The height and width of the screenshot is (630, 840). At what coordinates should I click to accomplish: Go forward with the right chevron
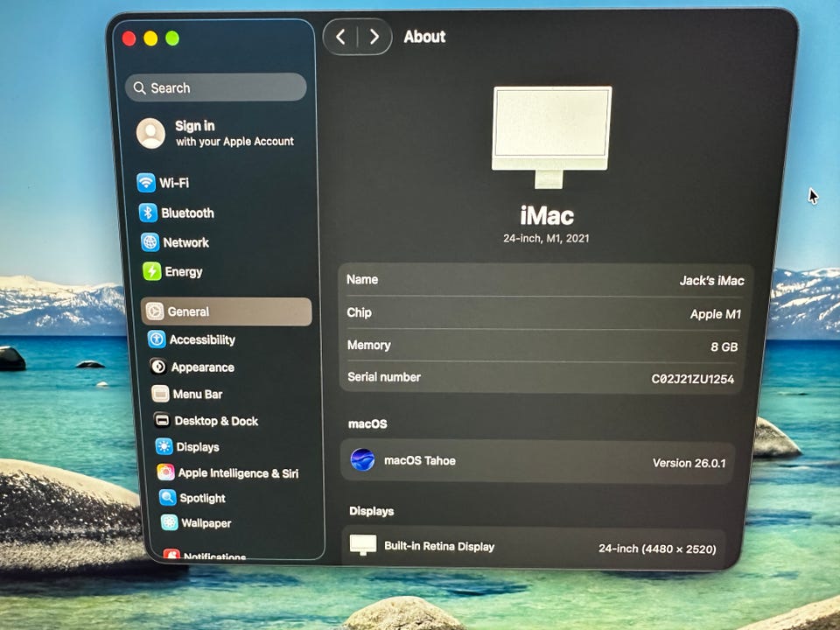click(374, 37)
